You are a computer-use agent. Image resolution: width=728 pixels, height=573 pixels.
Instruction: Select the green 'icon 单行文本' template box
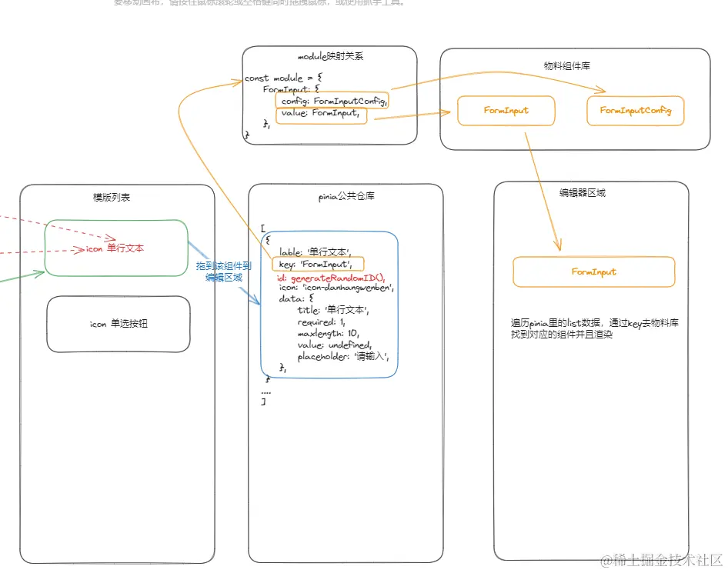coord(116,248)
